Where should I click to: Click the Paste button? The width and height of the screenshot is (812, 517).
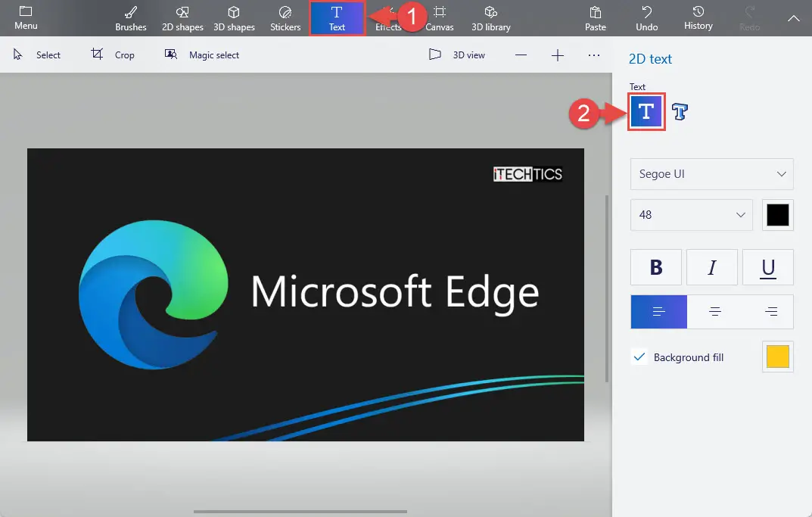(x=596, y=19)
